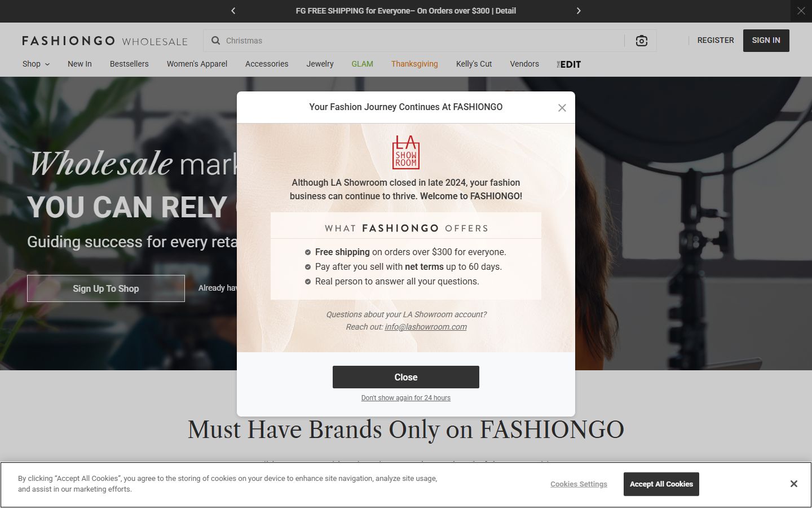Image resolution: width=812 pixels, height=508 pixels.
Task: Show the next announcement banner message
Action: (579, 11)
